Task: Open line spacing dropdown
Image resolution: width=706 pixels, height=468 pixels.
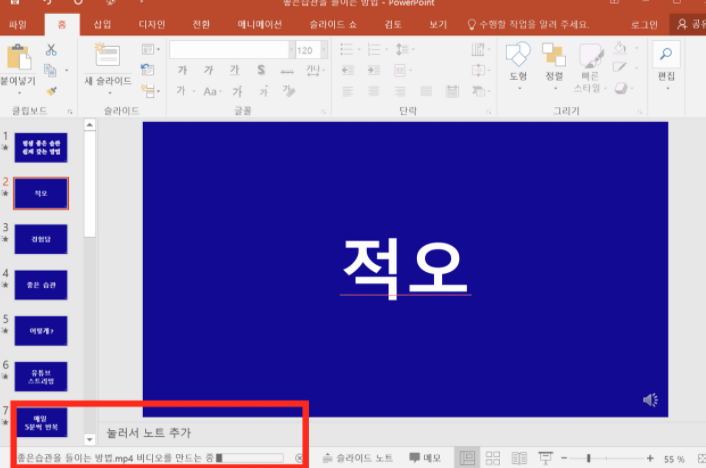Action: 404,49
